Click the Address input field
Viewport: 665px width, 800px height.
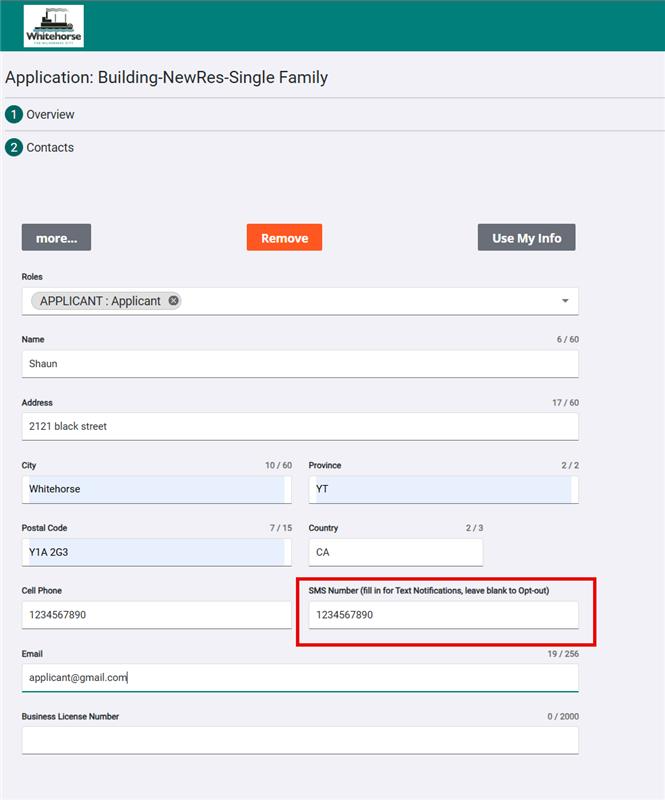point(300,427)
